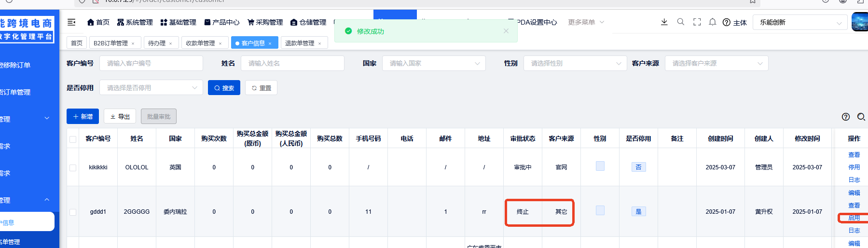Check the row checkbox for kikikkki
This screenshot has height=248, width=868.
73,167
